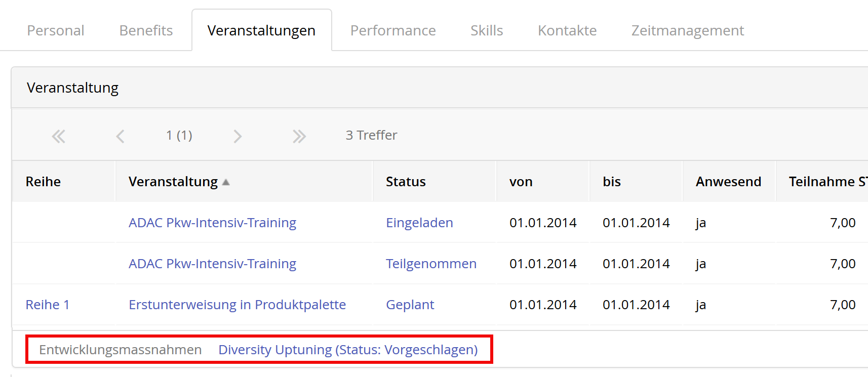Screen dimensions: 868x377
Task: Go to next page with right chevron
Action: point(238,136)
